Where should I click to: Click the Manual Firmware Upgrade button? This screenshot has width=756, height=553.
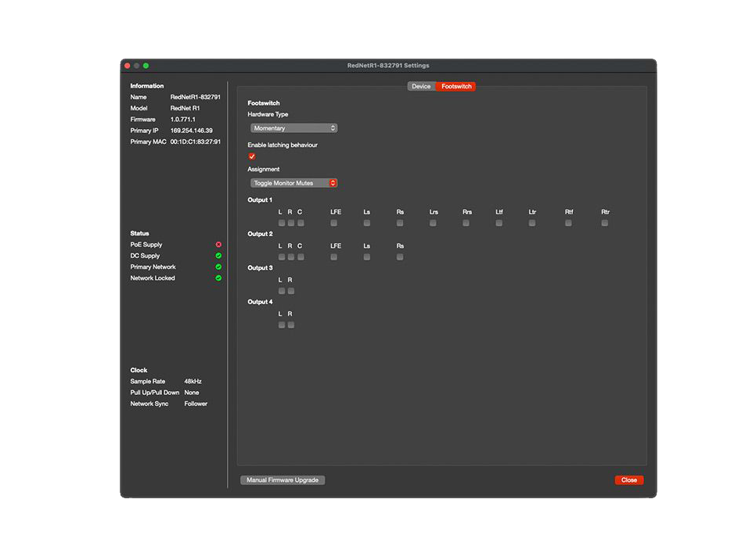tap(283, 480)
